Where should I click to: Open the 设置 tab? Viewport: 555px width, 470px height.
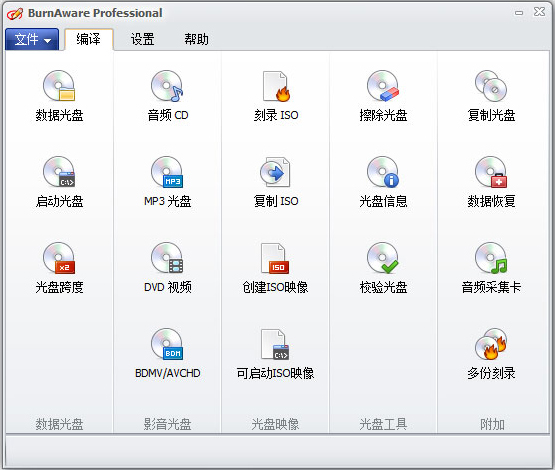[143, 39]
